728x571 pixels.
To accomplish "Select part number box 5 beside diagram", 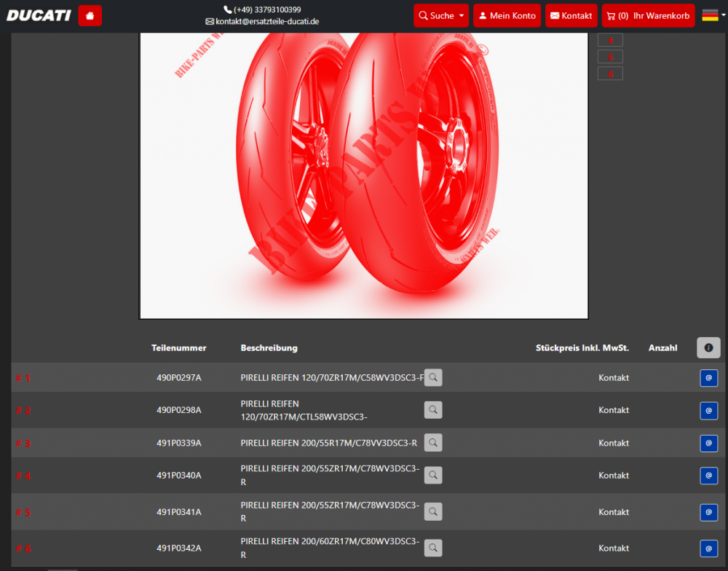I will 610,57.
